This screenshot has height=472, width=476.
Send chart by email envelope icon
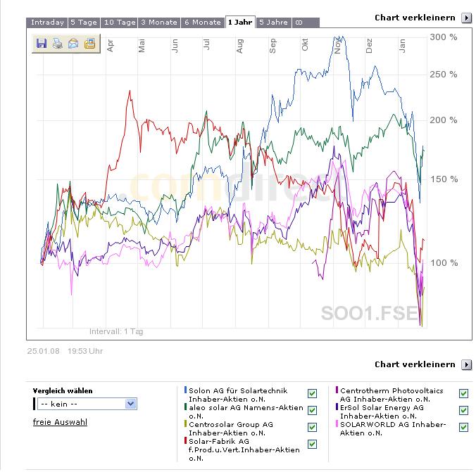(x=73, y=44)
